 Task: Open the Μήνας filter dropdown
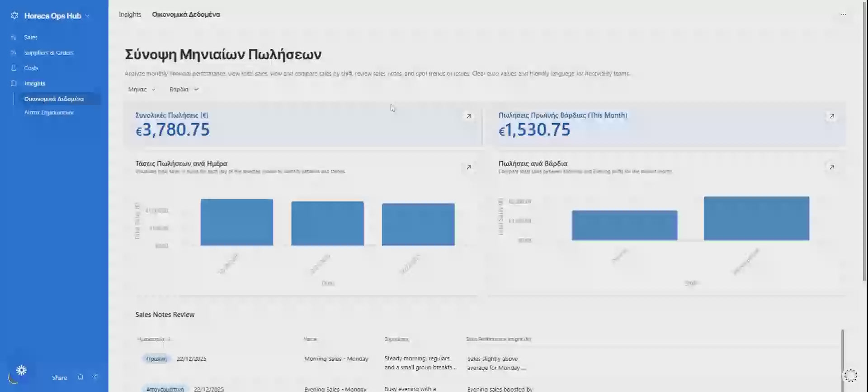142,90
